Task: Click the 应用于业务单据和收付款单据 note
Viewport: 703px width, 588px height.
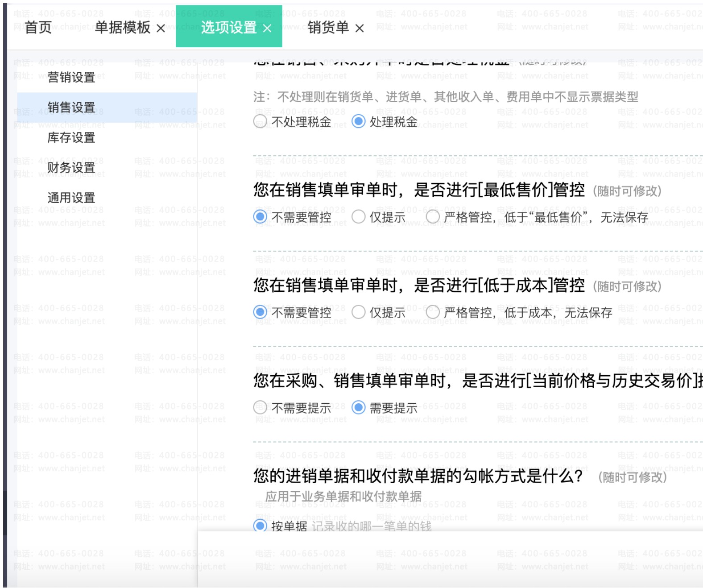Action: pos(343,497)
